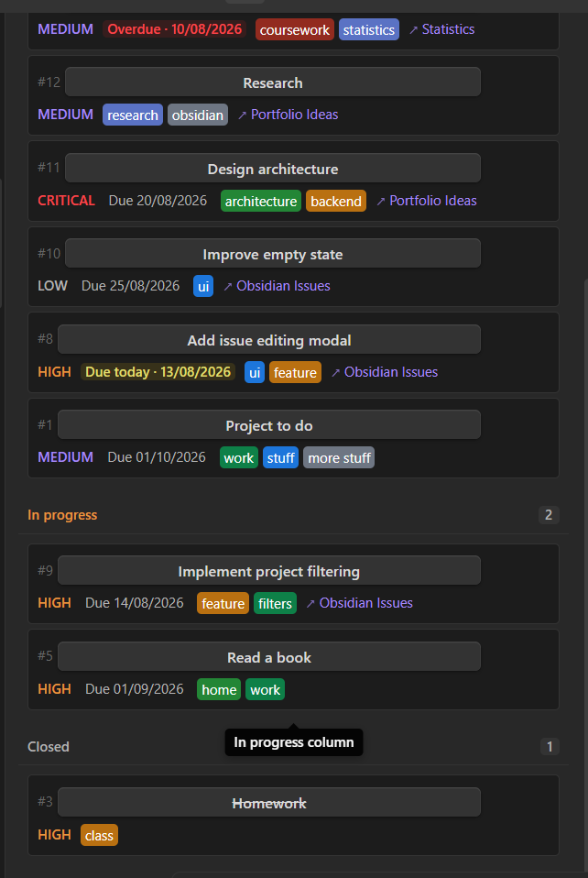Click Due 25/08/2026 on Improve empty state
The image size is (588, 878).
point(131,286)
